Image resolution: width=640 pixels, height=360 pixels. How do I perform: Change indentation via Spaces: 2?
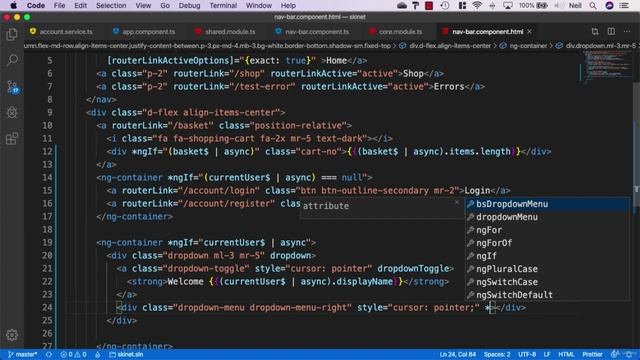point(497,354)
